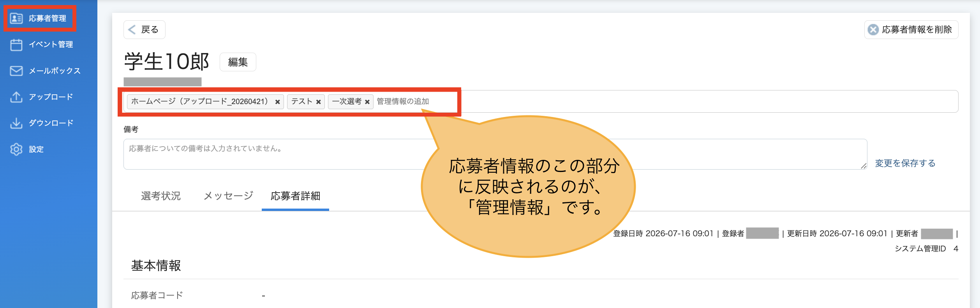This screenshot has width=980, height=308.
Task: Open the メールボックス envelope icon
Action: pos(16,71)
